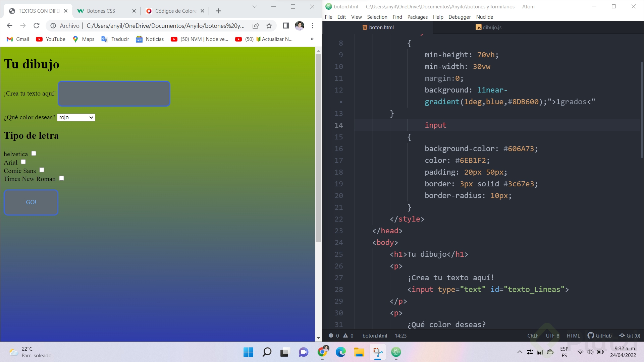Open a new Chrome tab with plus
This screenshot has height=362, width=644.
point(218,11)
